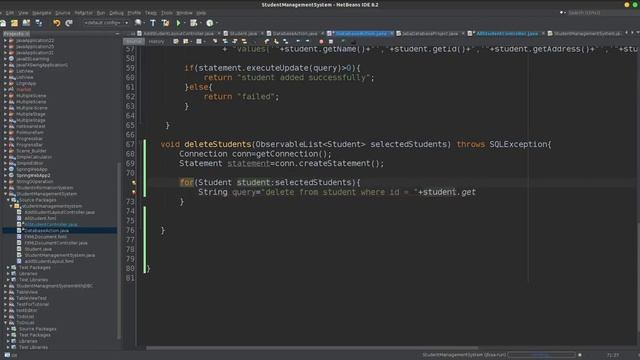The image size is (640, 360).
Task: Switch to the Student.java editor tab
Action: point(243,33)
